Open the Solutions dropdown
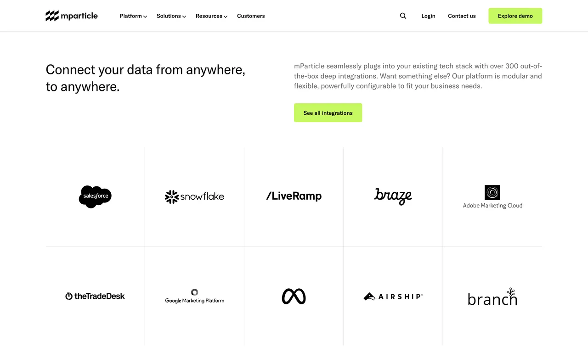 click(170, 16)
